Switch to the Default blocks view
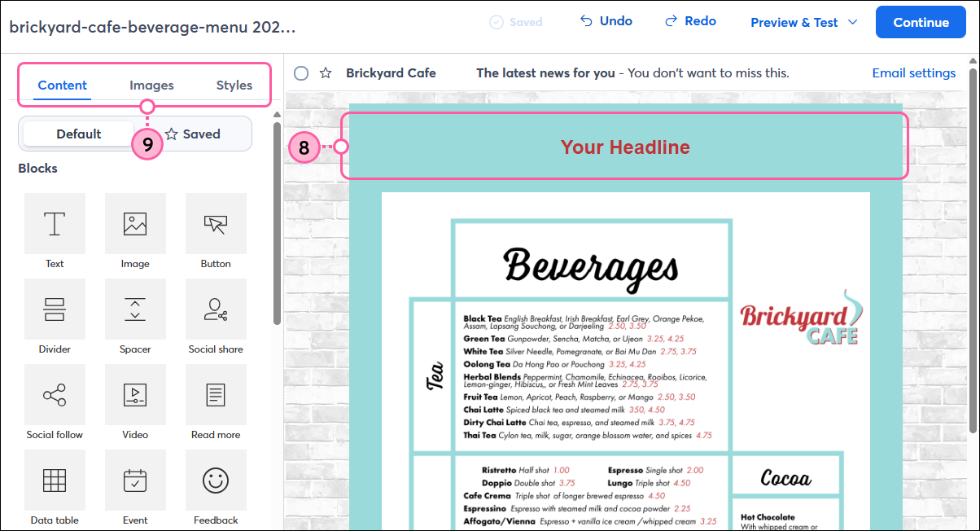This screenshot has height=531, width=980. tap(78, 134)
